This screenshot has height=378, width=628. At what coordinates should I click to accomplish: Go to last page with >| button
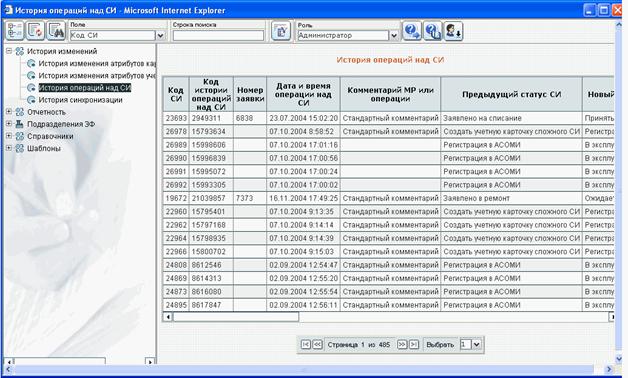pyautogui.click(x=414, y=344)
